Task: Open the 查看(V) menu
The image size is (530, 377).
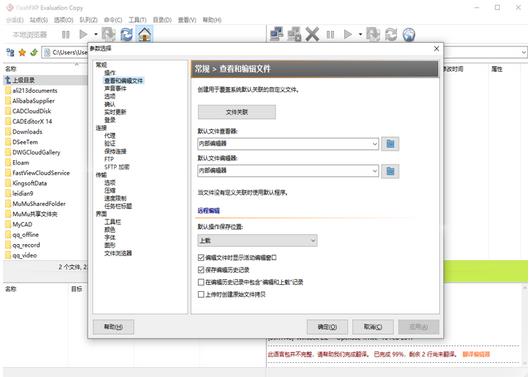Action: click(x=187, y=20)
